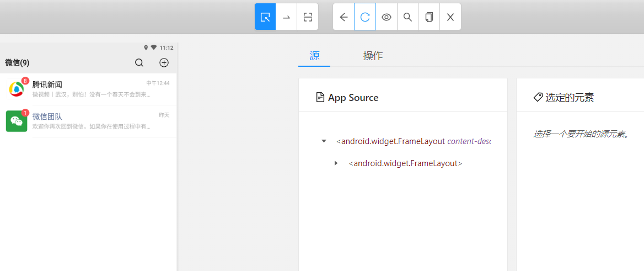Toggle the recording eye icon
This screenshot has height=271, width=644.
[x=387, y=17]
